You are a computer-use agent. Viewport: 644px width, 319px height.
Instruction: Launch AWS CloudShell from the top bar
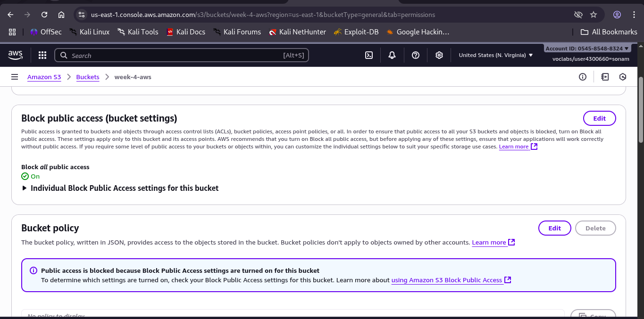tap(369, 55)
